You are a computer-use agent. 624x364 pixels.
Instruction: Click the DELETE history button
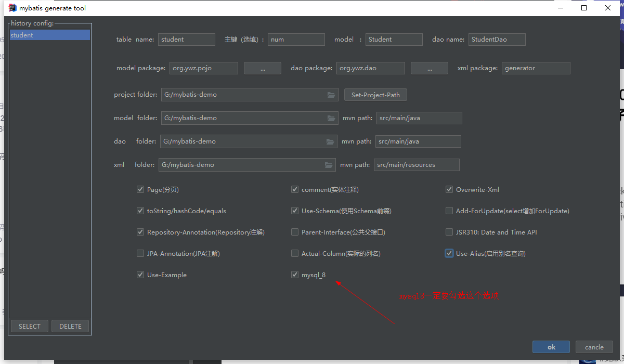[70, 326]
